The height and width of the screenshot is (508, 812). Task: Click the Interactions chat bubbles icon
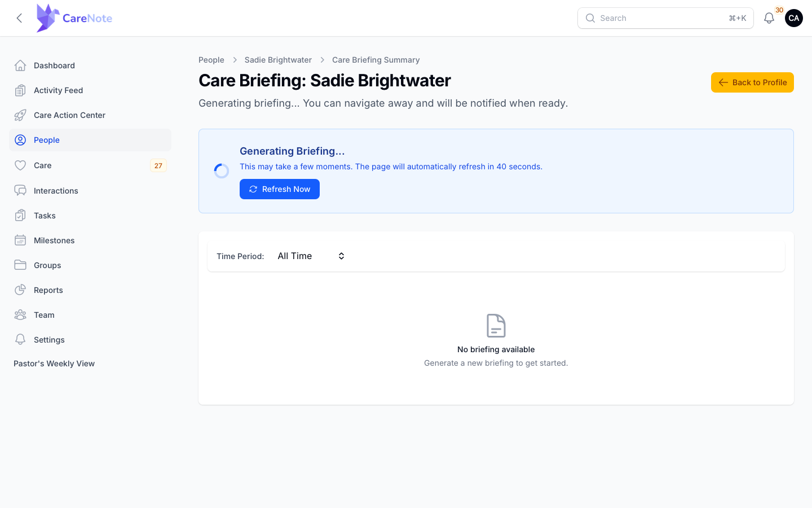click(20, 191)
